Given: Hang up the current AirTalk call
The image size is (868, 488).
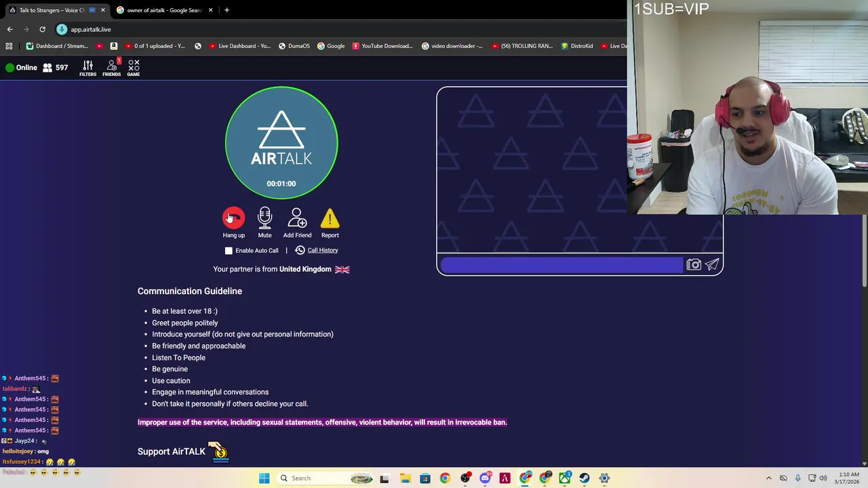Looking at the screenshot, I should (233, 218).
